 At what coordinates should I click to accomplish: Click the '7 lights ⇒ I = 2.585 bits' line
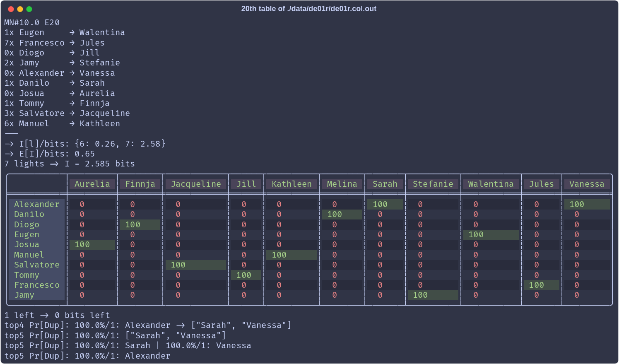(70, 164)
